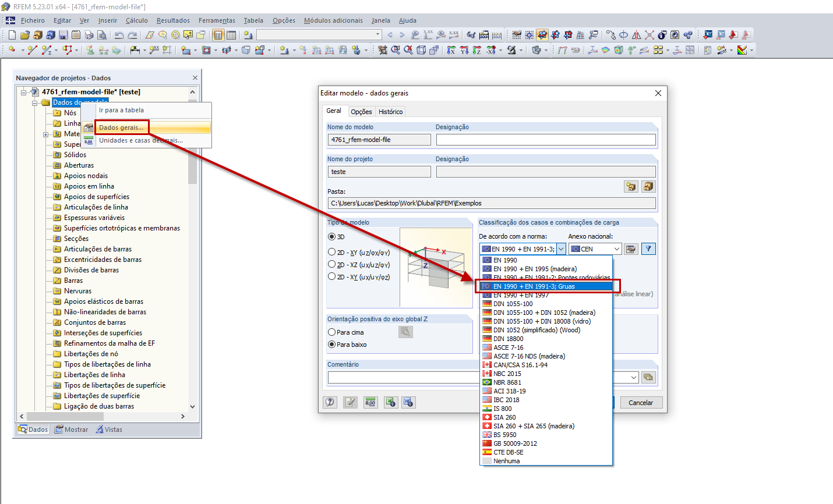The height and width of the screenshot is (504, 833).
Task: Click the comment library icon next to comment box
Action: [x=648, y=377]
